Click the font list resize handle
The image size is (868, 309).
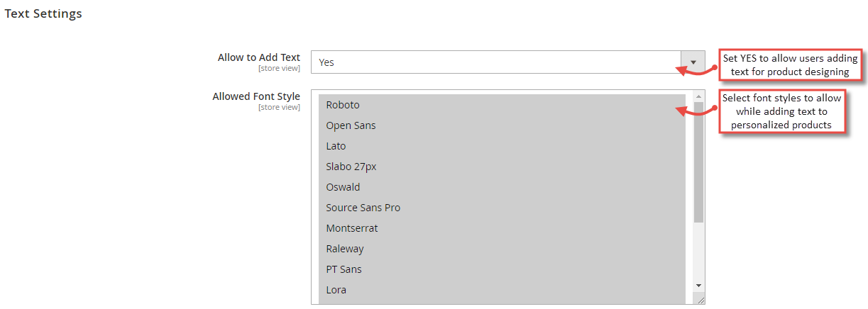click(x=701, y=300)
